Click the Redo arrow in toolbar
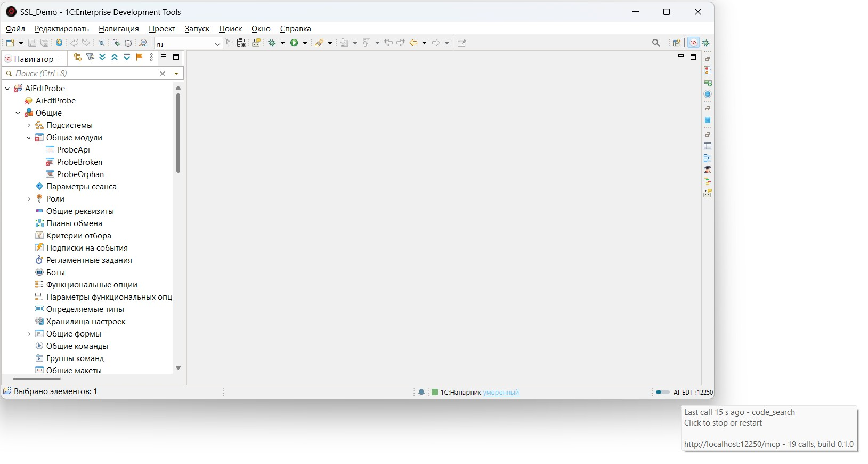868x464 pixels. pos(86,43)
